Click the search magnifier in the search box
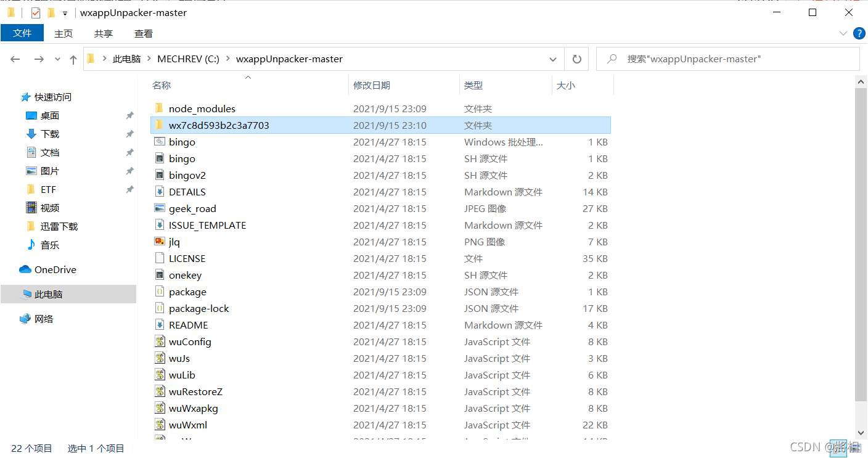The image size is (868, 458). point(612,59)
